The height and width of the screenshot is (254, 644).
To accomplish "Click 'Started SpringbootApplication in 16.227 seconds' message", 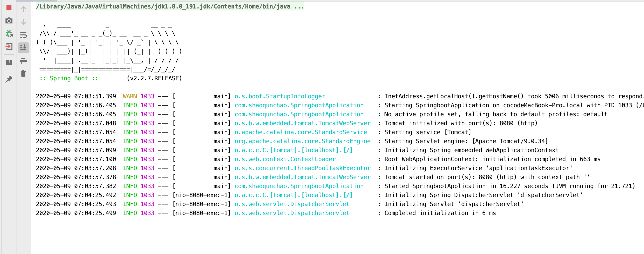I will pyautogui.click(x=510, y=186).
